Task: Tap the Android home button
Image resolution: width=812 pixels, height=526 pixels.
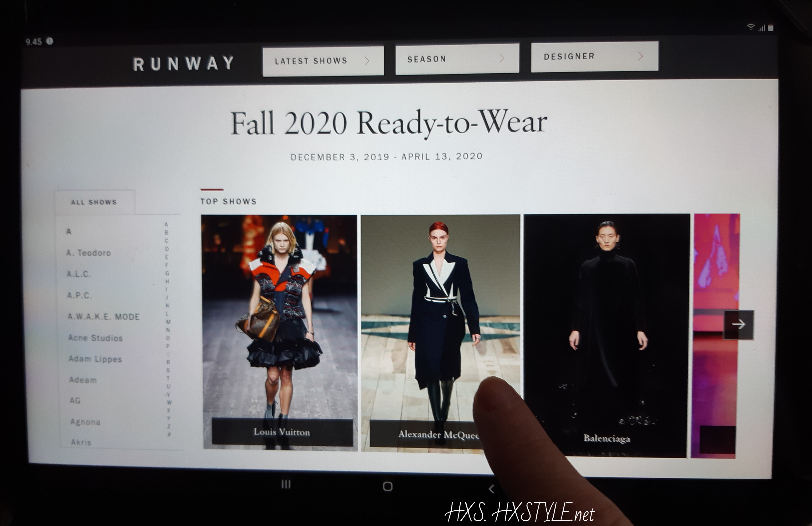Action: tap(387, 486)
